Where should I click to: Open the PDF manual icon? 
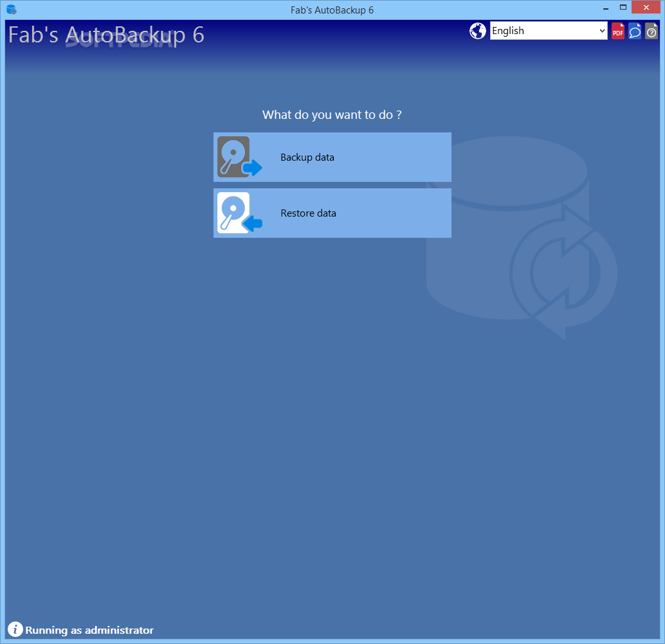[617, 31]
